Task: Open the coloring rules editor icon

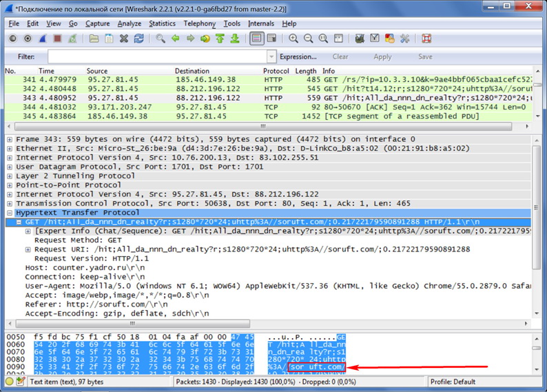Action: [391, 39]
